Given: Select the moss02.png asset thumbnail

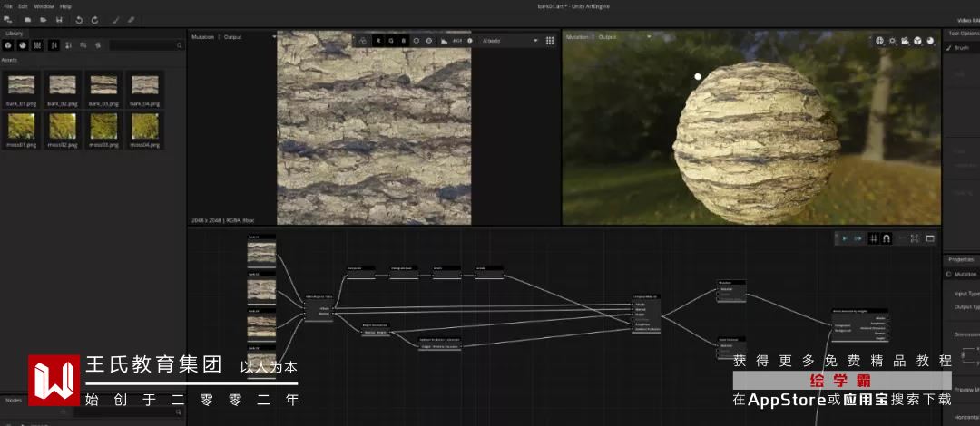Looking at the screenshot, I should click(63, 126).
